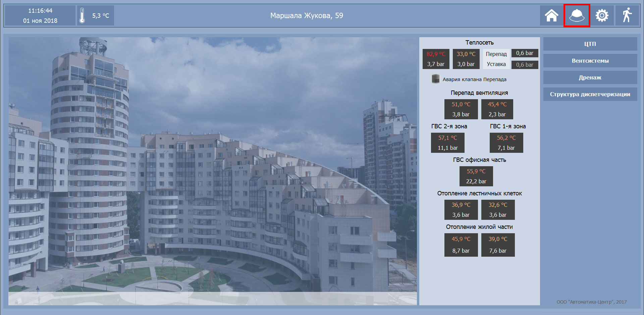
Task: Select Отопление жилой части 45,9 °C tile
Action: tap(461, 245)
